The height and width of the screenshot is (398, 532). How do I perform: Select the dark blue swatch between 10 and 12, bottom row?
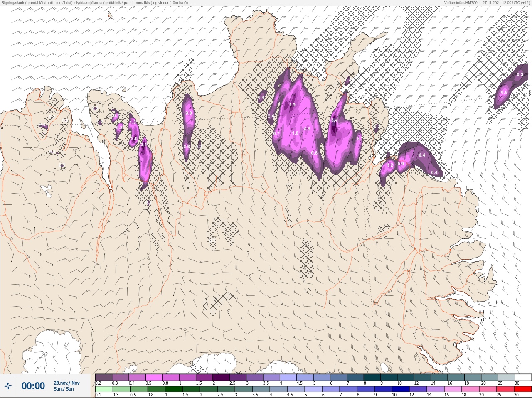401,389
